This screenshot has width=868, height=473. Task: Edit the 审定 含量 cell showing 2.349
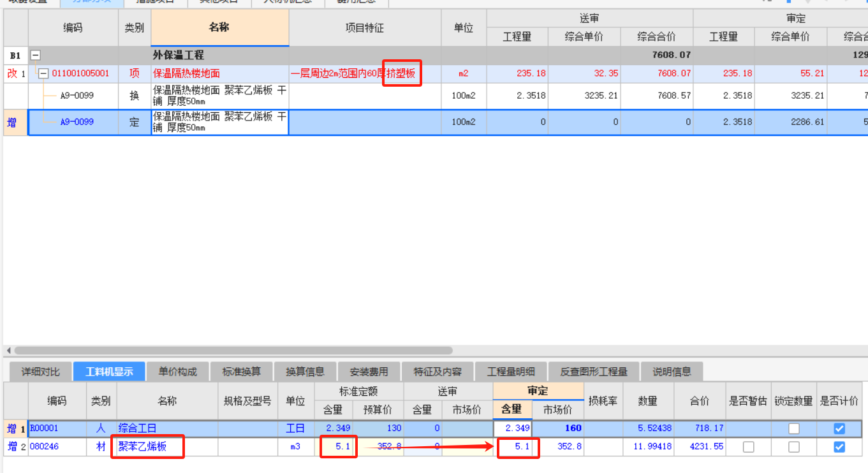[x=512, y=428]
